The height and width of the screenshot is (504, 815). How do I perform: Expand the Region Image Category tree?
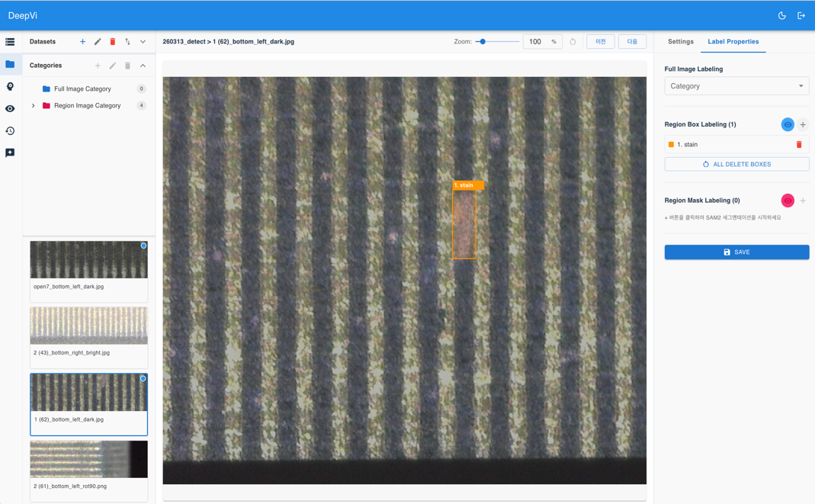[x=34, y=106]
